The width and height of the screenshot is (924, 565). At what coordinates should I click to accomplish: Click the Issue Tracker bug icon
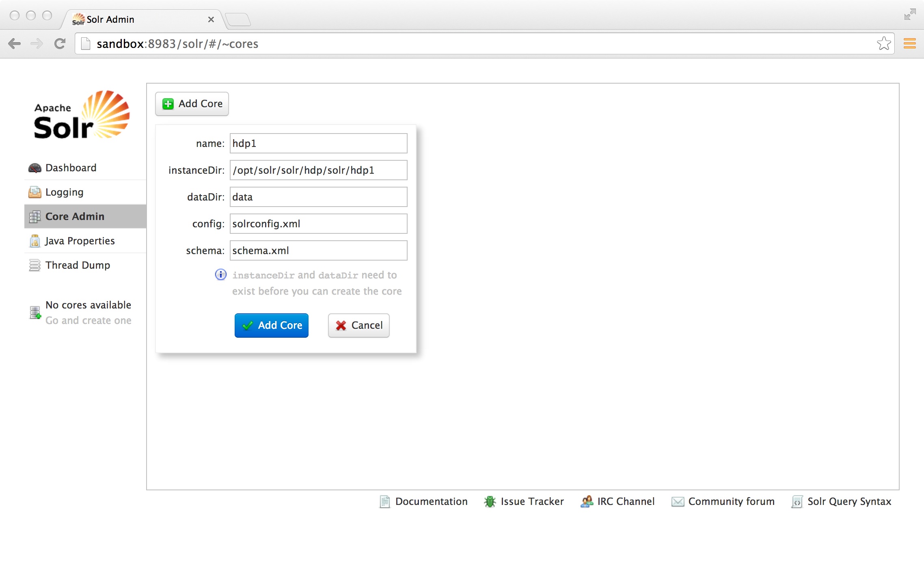coord(490,502)
